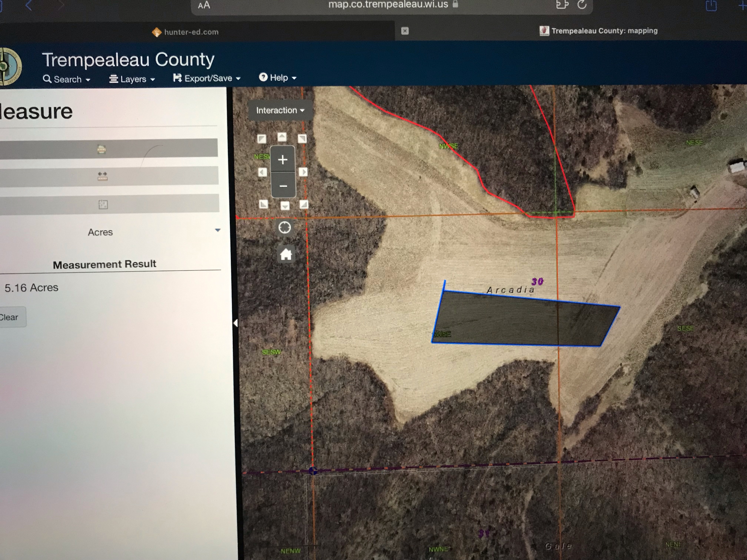Pan map toward the lower-left corner
Viewport: 747px width, 560px height.
tap(263, 204)
